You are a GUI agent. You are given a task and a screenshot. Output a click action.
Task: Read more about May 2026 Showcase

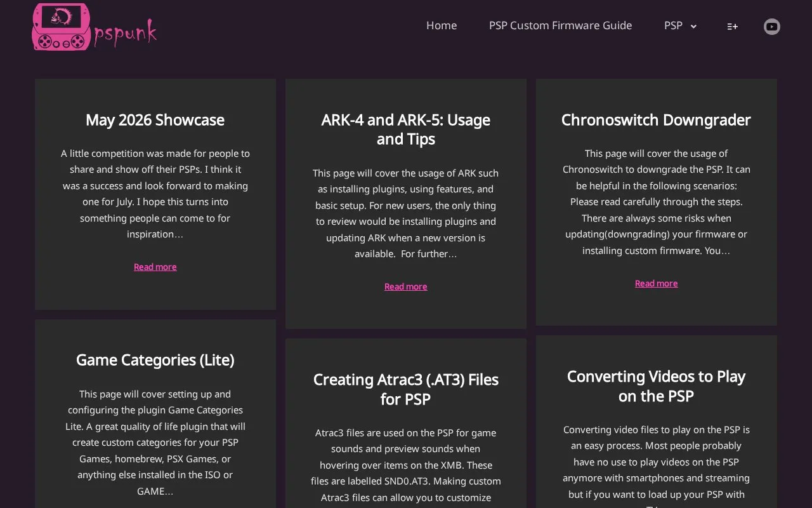[155, 267]
